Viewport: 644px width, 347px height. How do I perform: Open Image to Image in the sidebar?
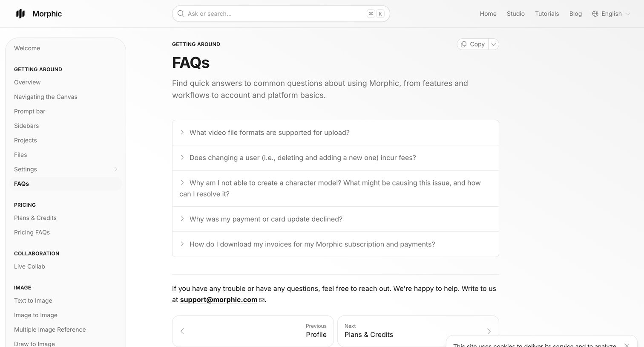(65, 315)
